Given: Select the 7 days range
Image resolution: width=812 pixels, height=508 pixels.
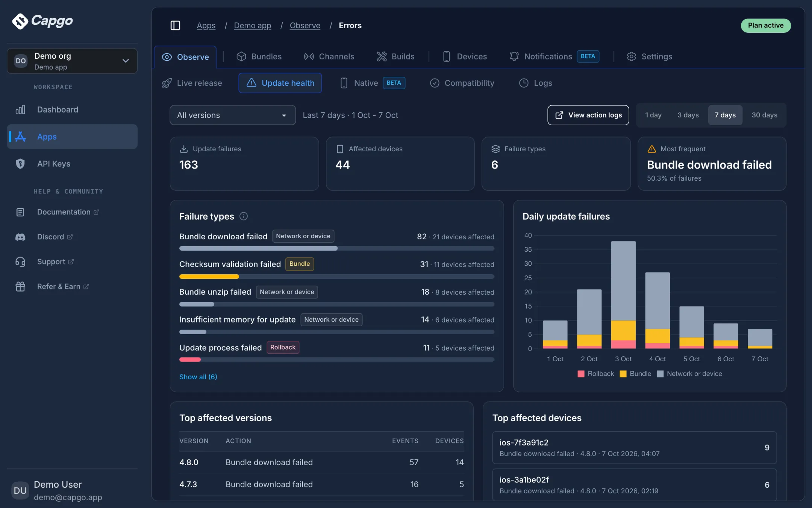Looking at the screenshot, I should [x=725, y=115].
